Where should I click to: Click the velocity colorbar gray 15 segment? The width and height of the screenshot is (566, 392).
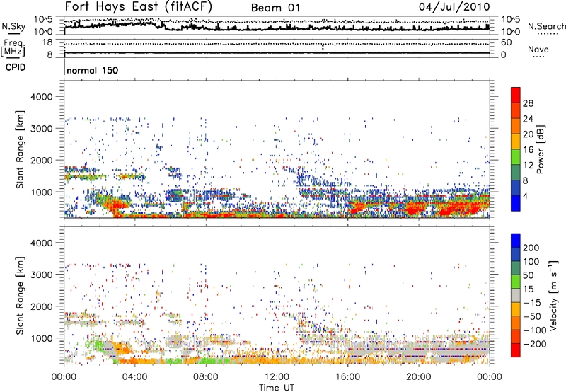tap(516, 295)
